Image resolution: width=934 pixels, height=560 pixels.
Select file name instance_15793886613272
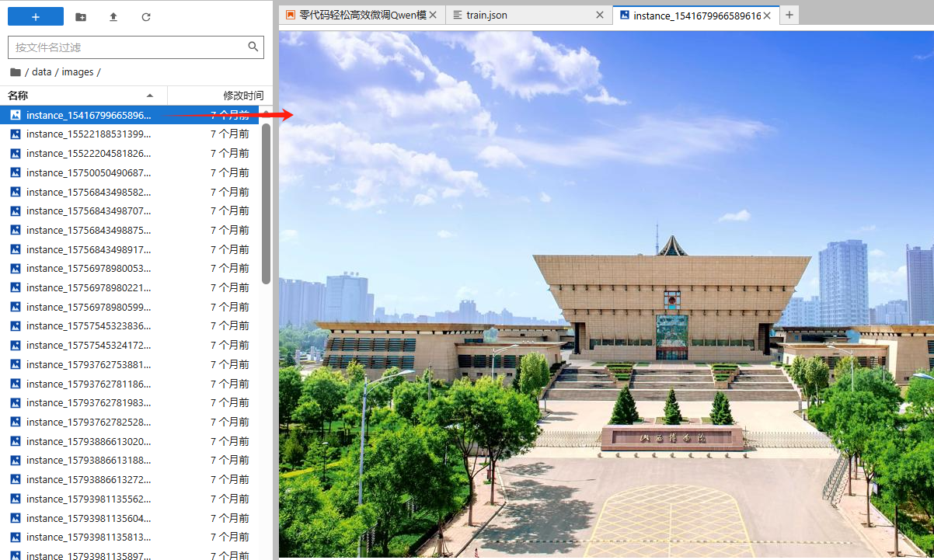click(89, 479)
